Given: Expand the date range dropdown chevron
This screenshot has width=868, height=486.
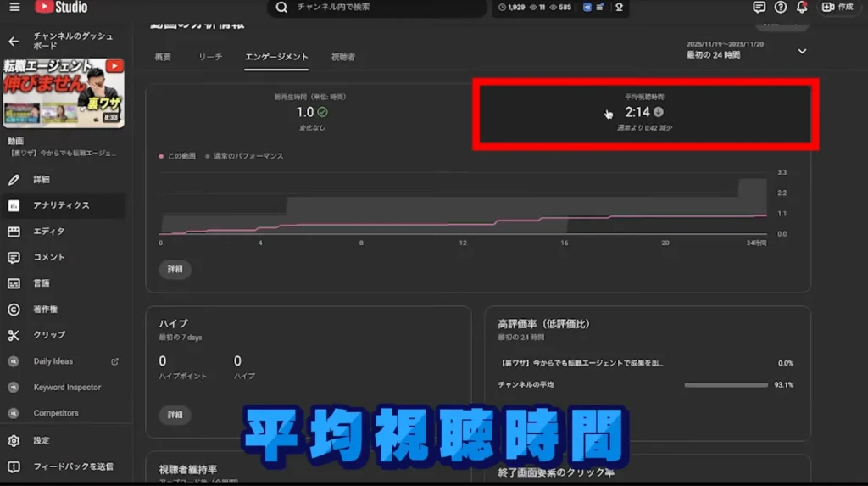Looking at the screenshot, I should coord(802,51).
